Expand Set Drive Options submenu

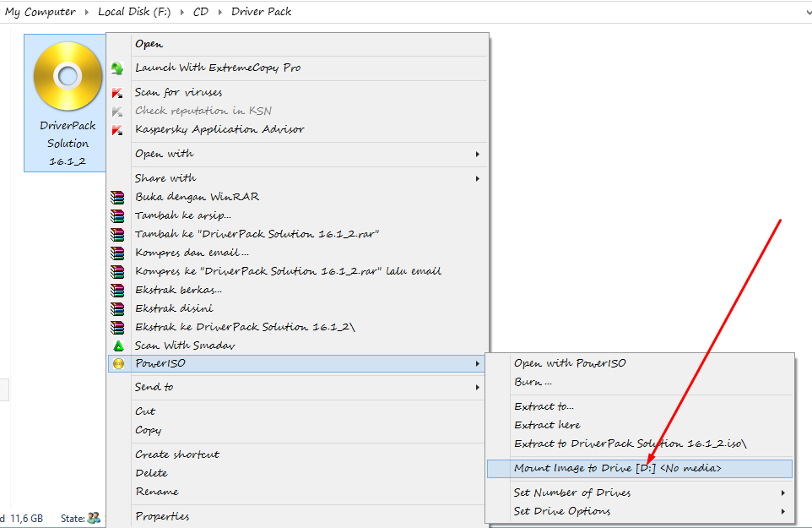pos(640,511)
